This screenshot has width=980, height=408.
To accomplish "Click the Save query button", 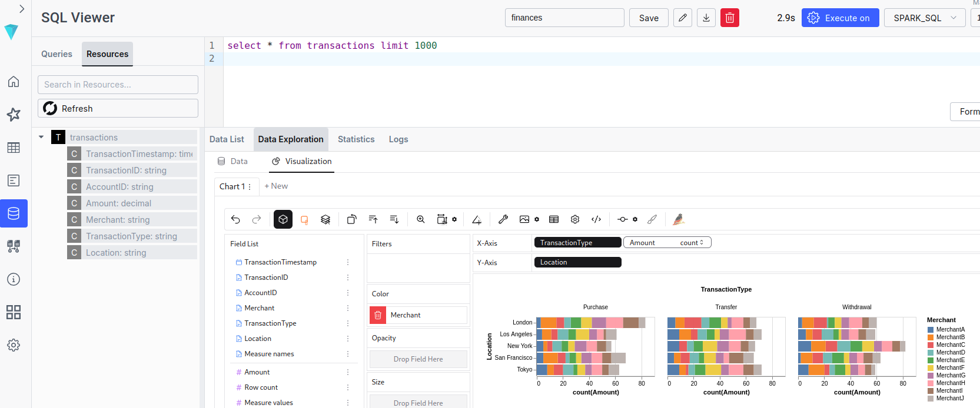I will point(649,18).
